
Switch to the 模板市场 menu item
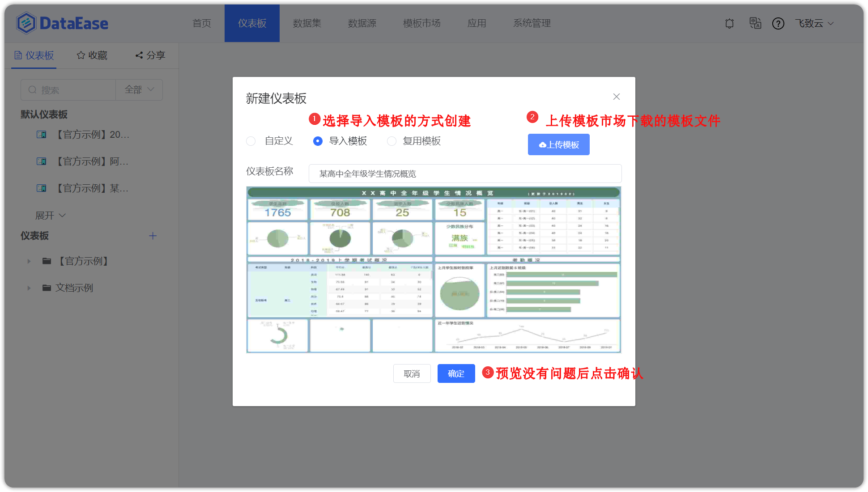421,23
